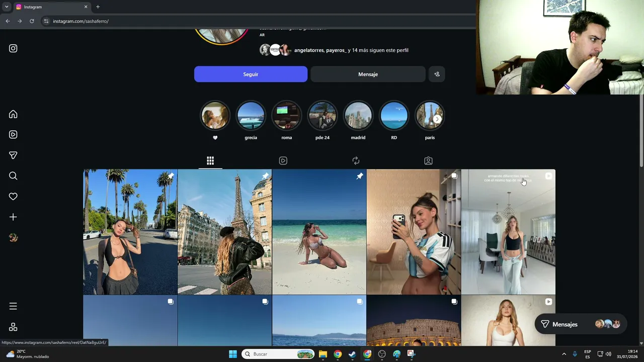Open the Windows Start menu
This screenshot has height=362, width=644.
pyautogui.click(x=233, y=354)
